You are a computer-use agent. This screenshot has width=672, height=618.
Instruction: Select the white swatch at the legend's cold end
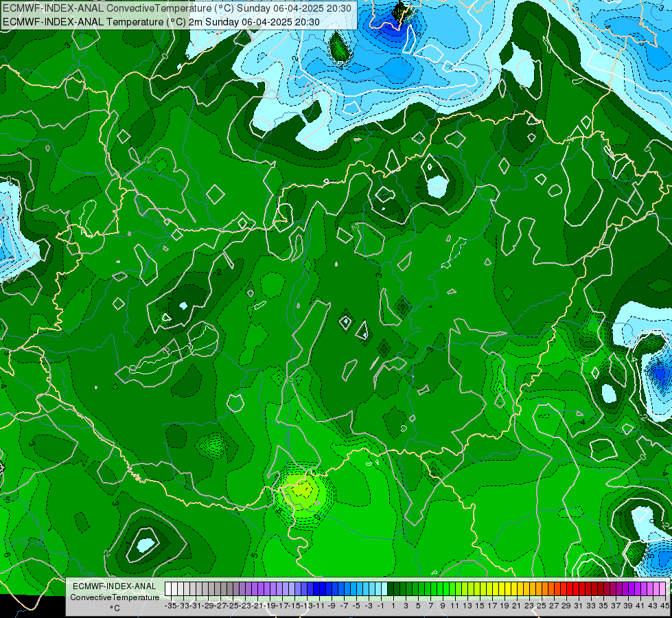(168, 589)
